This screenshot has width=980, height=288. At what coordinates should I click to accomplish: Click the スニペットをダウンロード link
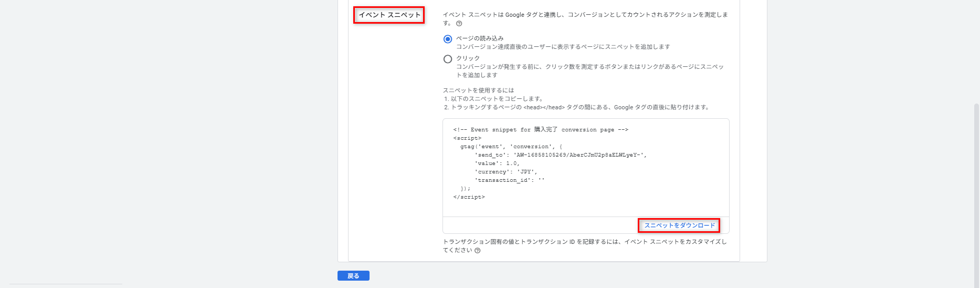point(679,225)
